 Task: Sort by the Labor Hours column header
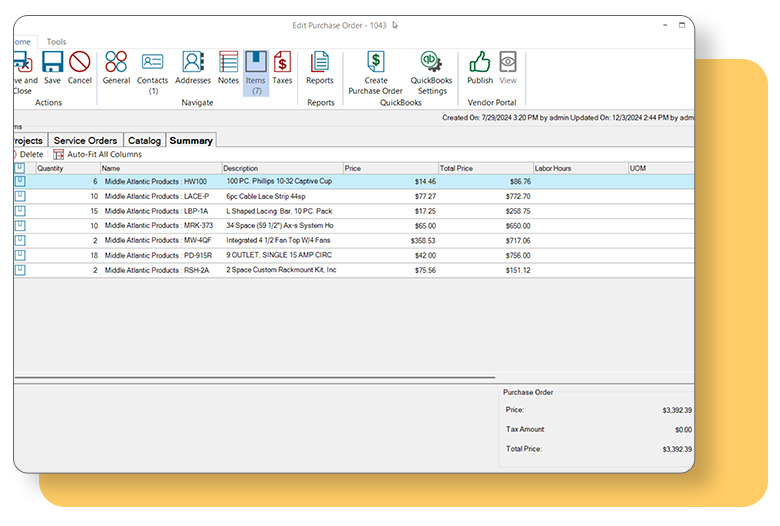581,168
